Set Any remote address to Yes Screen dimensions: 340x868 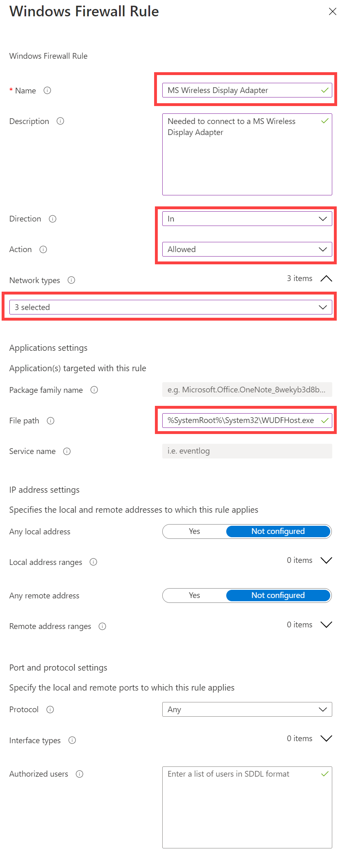194,596
